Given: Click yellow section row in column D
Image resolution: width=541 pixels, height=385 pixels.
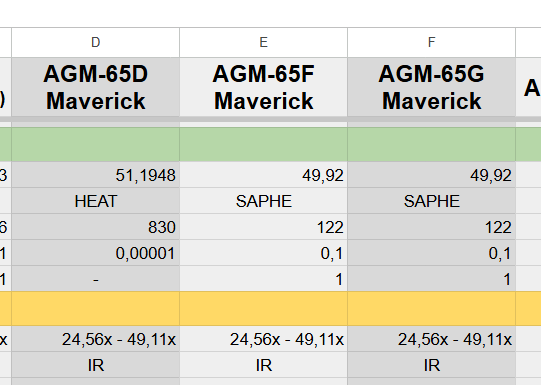Looking at the screenshot, I should 96,308.
